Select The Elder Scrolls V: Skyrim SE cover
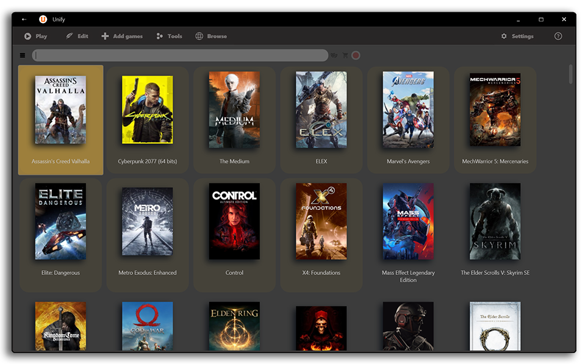Viewport: 588px width, 364px height. pos(495,221)
